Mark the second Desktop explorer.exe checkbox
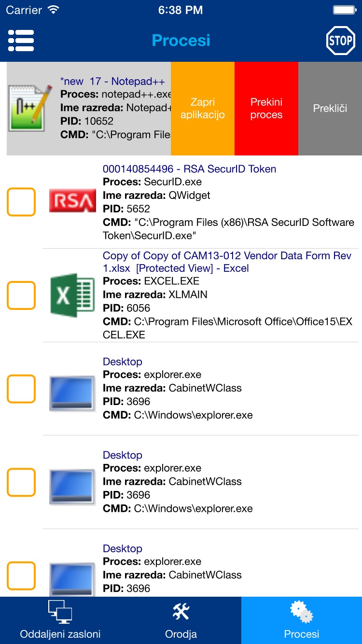The height and width of the screenshot is (644, 362). [x=21, y=482]
